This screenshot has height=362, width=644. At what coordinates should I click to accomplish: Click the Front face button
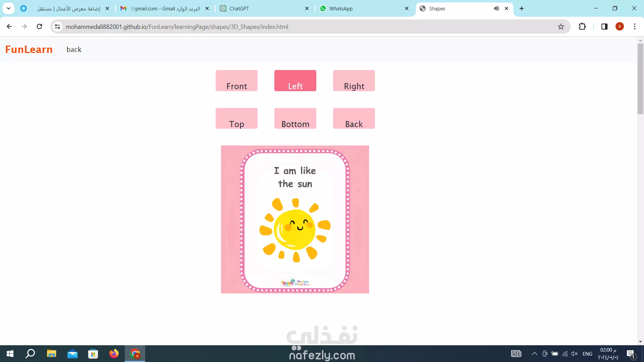pyautogui.click(x=236, y=81)
